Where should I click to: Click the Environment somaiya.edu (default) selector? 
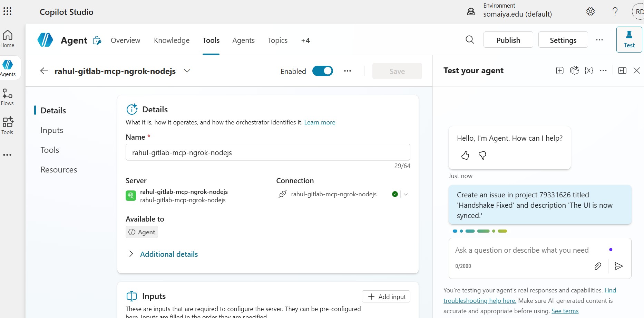[509, 11]
